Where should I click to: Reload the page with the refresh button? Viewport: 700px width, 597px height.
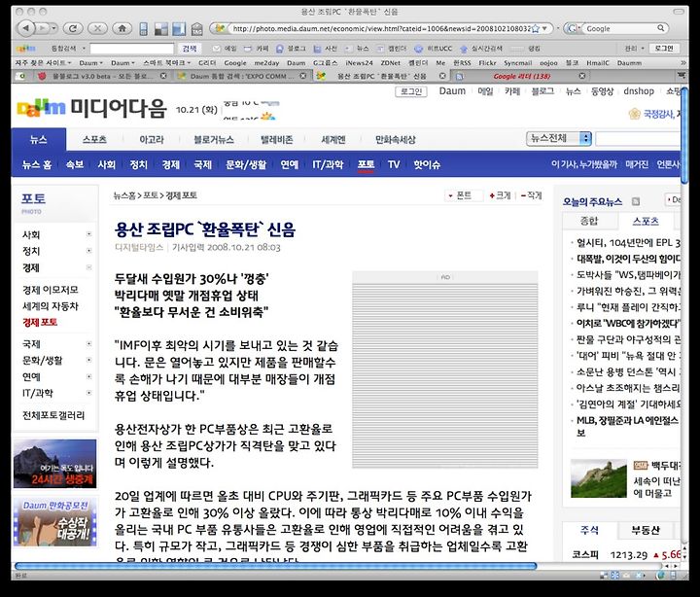[73, 28]
